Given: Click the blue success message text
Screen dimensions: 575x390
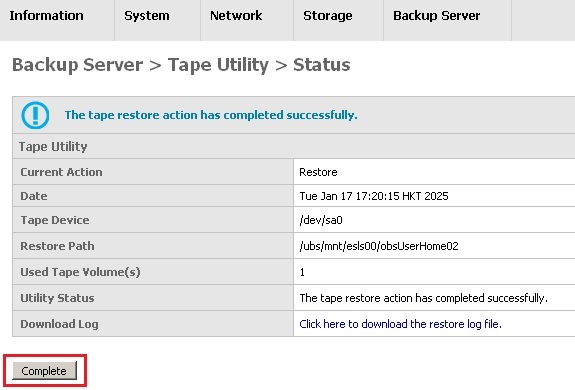Looking at the screenshot, I should pos(211,115).
